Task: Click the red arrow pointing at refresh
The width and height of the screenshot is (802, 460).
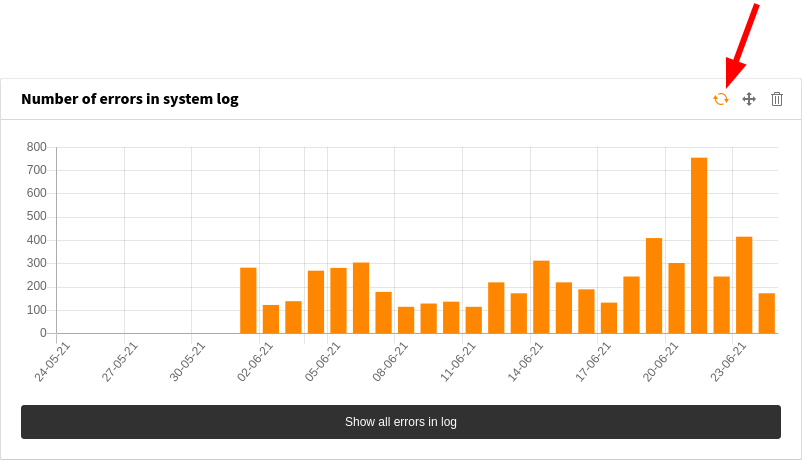Action: pos(742,45)
